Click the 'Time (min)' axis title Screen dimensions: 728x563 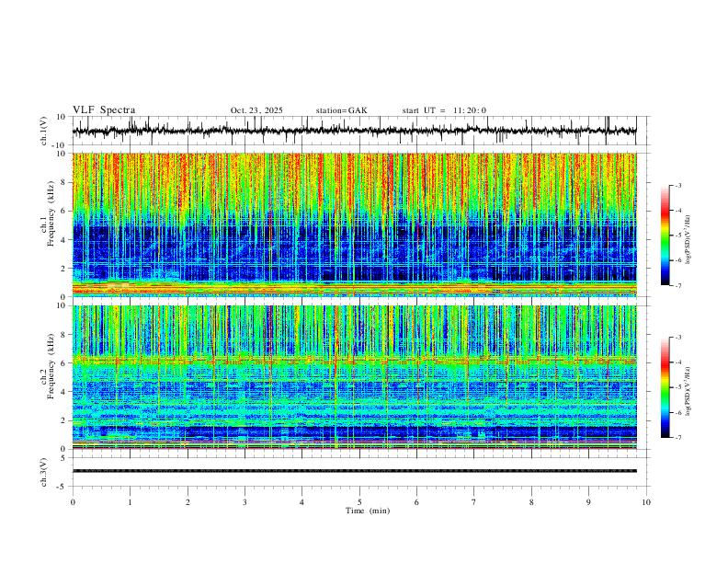[x=368, y=511]
